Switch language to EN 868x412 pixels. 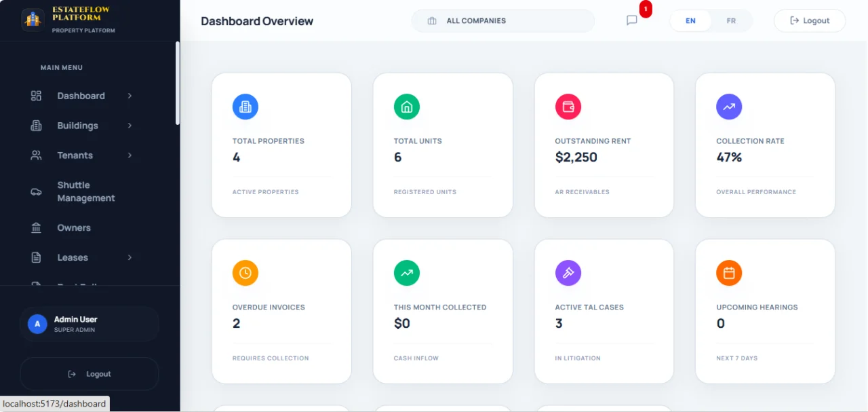(690, 21)
